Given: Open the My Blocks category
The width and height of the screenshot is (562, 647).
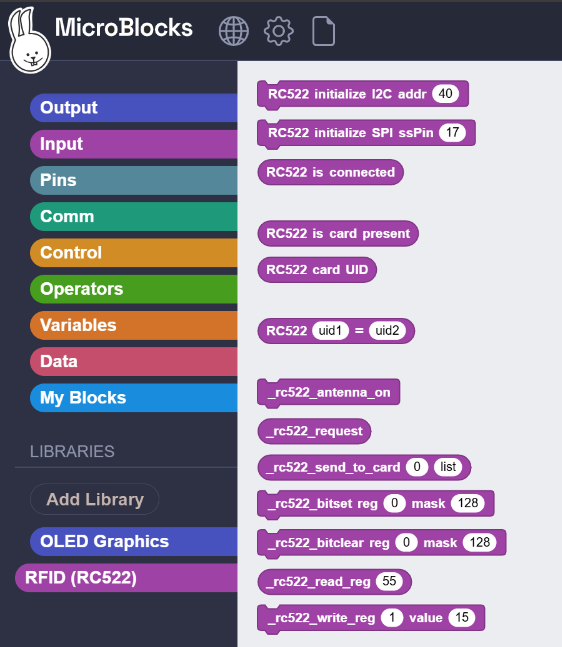Looking at the screenshot, I should pos(134,398).
